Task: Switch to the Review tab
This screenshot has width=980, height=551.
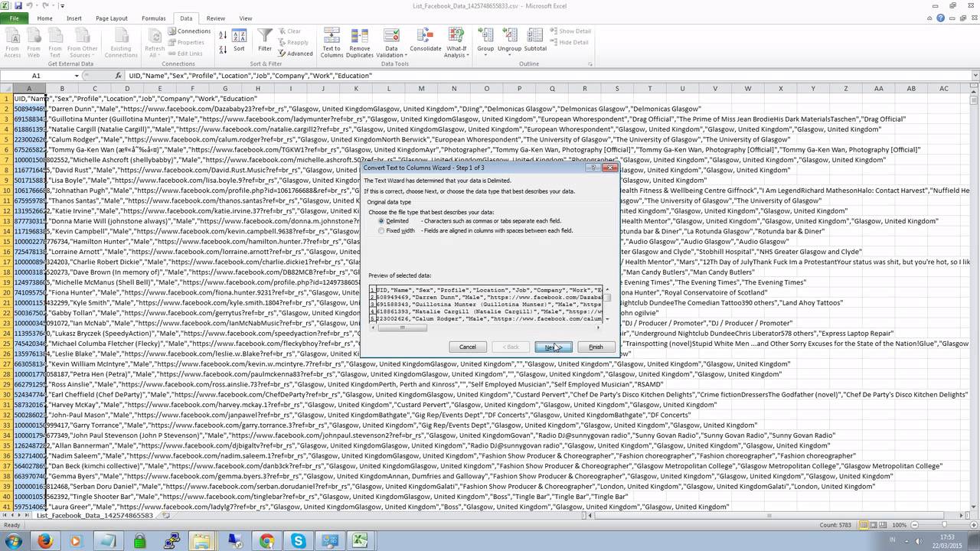Action: click(x=216, y=18)
